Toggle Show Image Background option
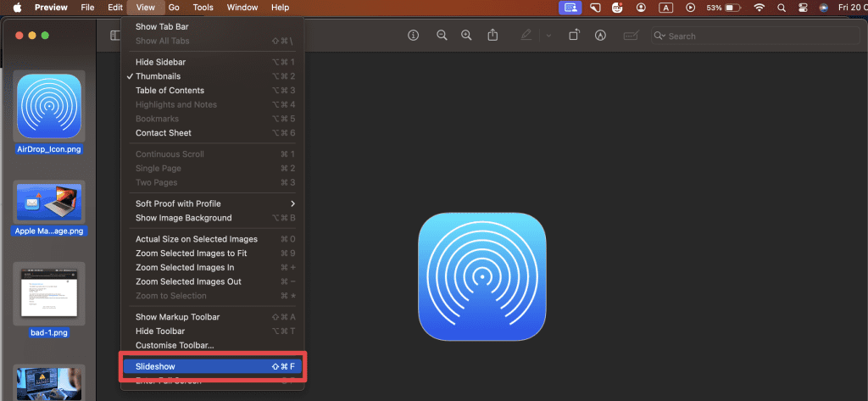This screenshot has width=868, height=401. pyautogui.click(x=183, y=218)
